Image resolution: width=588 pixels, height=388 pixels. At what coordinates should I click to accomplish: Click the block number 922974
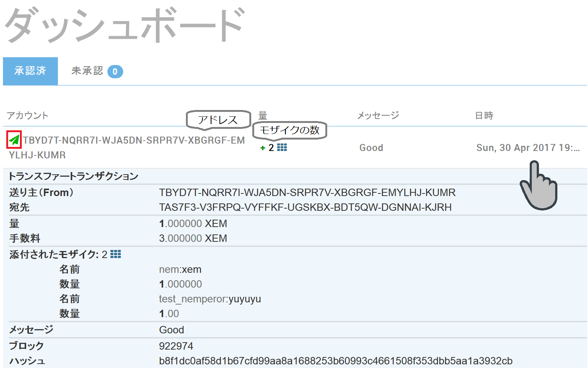pyautogui.click(x=176, y=346)
